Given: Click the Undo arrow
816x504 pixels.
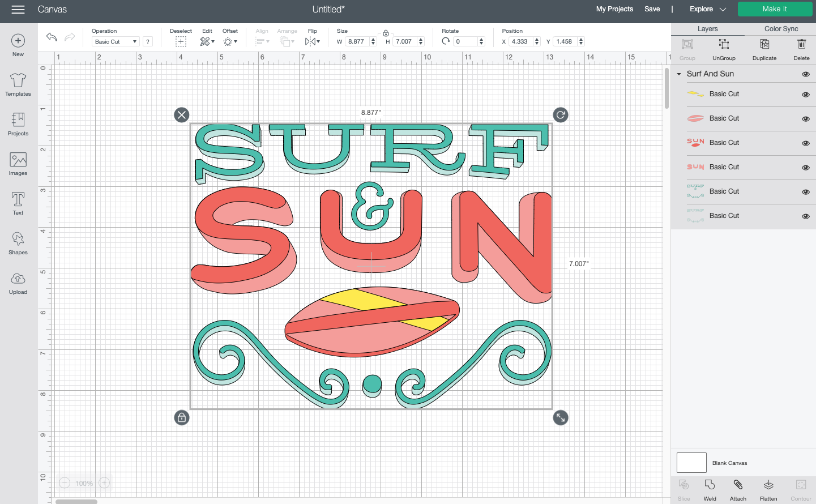Looking at the screenshot, I should point(52,37).
